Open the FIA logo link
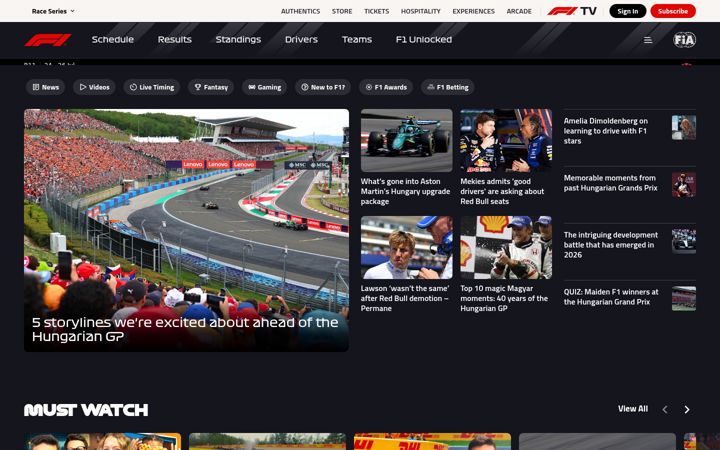The height and width of the screenshot is (450, 720). pos(684,40)
